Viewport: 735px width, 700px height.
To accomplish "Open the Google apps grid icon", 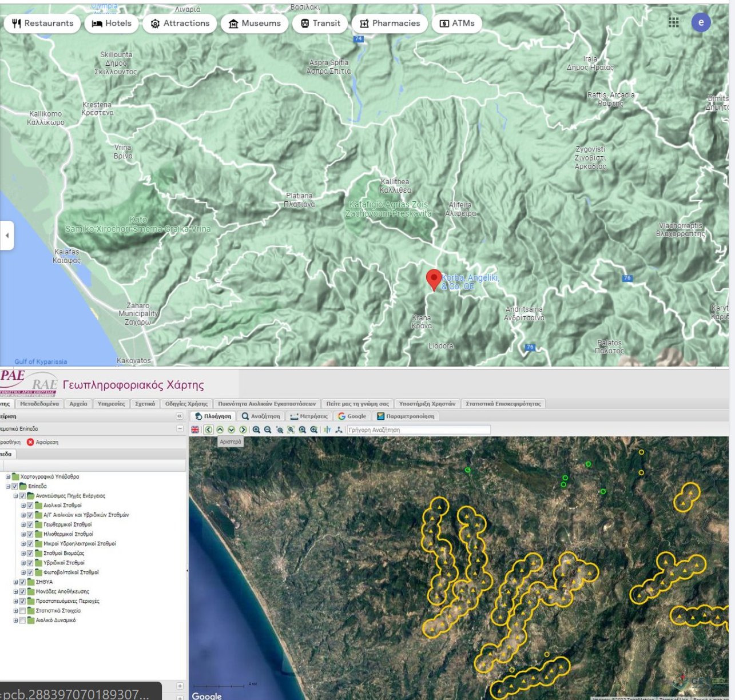I will tap(673, 22).
